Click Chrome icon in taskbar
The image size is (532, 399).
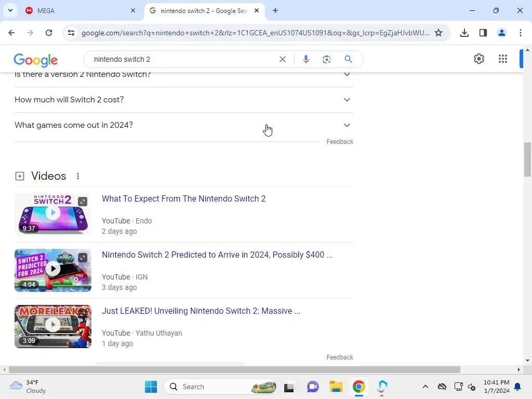pos(358,387)
